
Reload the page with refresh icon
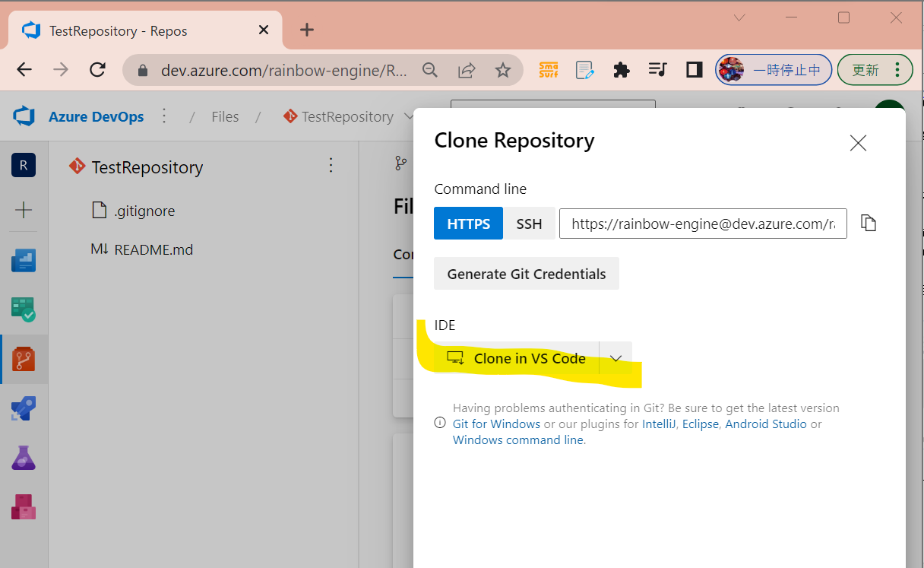coord(97,70)
